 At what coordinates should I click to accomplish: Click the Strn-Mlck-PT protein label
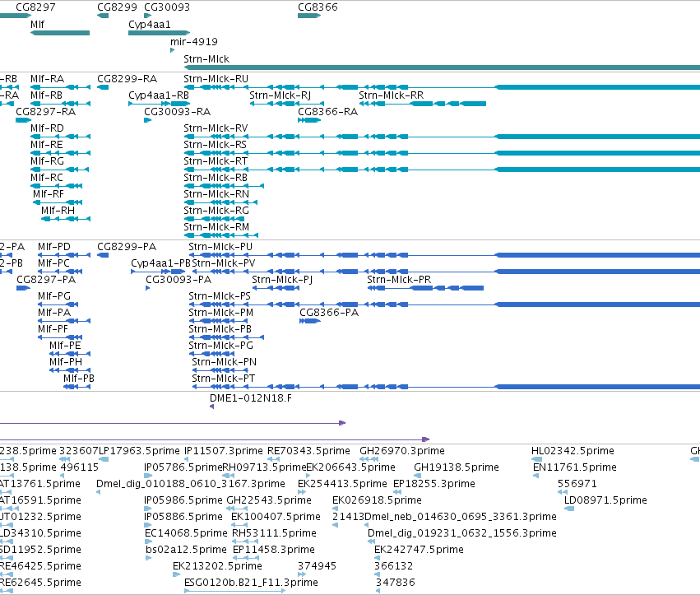224,379
